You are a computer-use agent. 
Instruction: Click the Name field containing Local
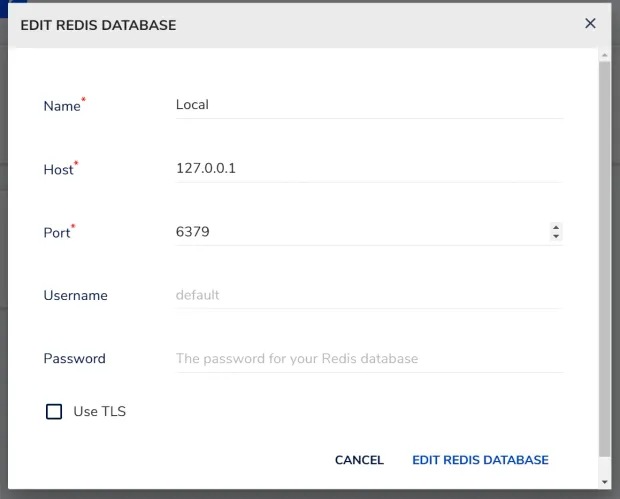coord(368,104)
